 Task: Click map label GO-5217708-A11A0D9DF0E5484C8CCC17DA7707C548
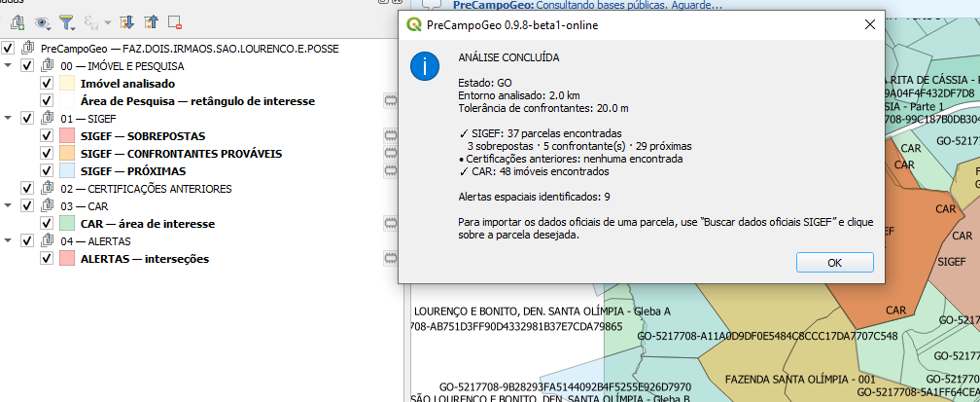pyautogui.click(x=767, y=336)
